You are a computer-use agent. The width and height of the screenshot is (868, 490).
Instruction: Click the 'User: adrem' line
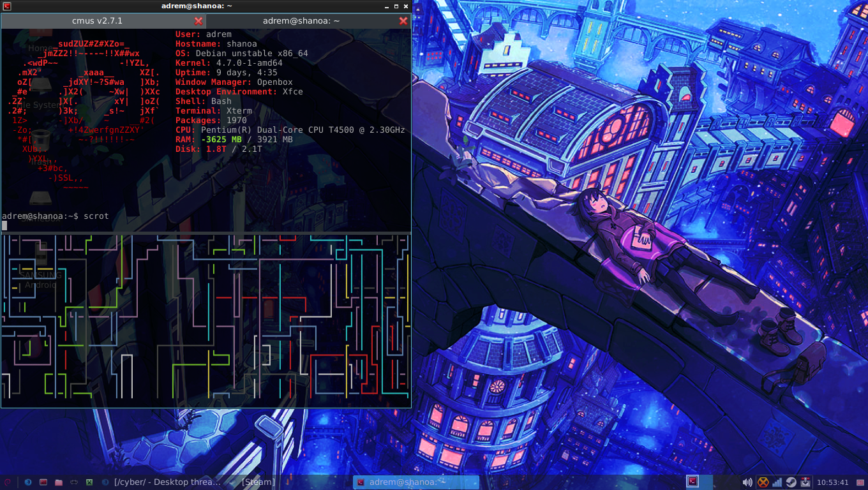[x=204, y=34]
